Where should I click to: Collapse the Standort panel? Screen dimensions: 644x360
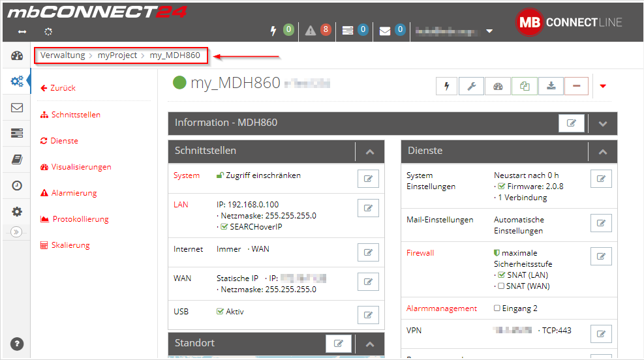tap(370, 344)
